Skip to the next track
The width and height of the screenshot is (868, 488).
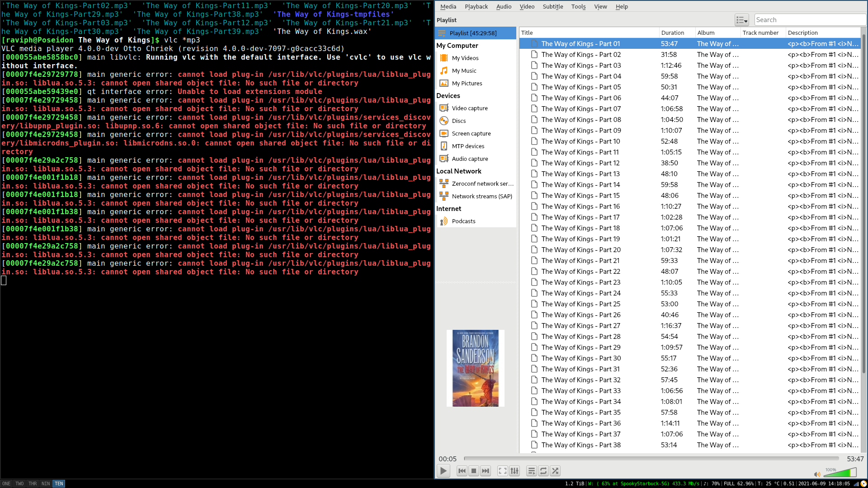(485, 471)
